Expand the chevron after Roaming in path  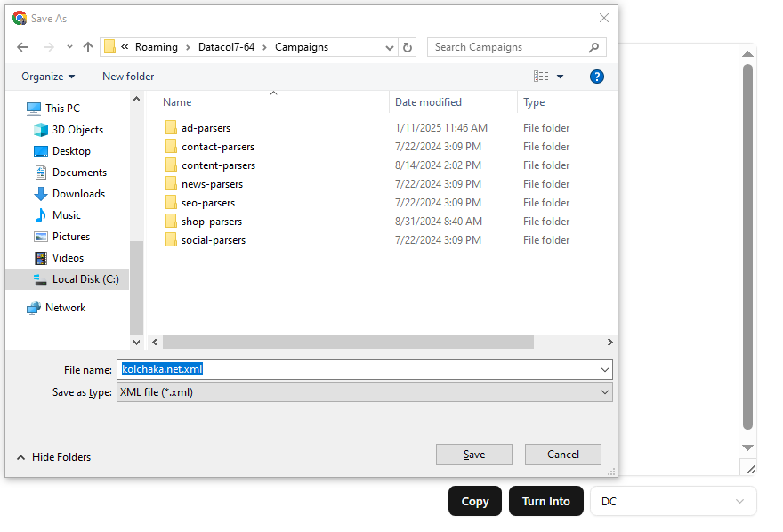tap(189, 47)
